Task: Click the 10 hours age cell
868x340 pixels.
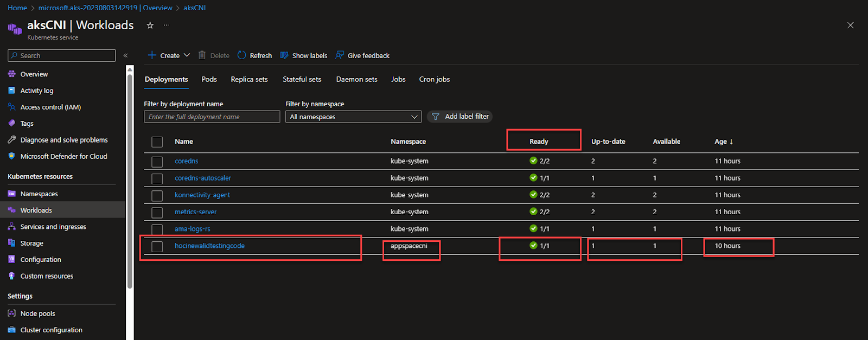Action: [x=727, y=246]
